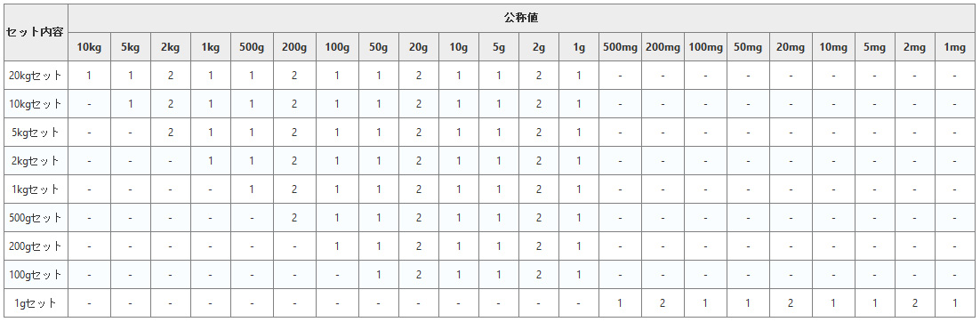Click 2kg value in 5kgセット row
Image resolution: width=980 pixels, height=322 pixels.
coord(171,133)
